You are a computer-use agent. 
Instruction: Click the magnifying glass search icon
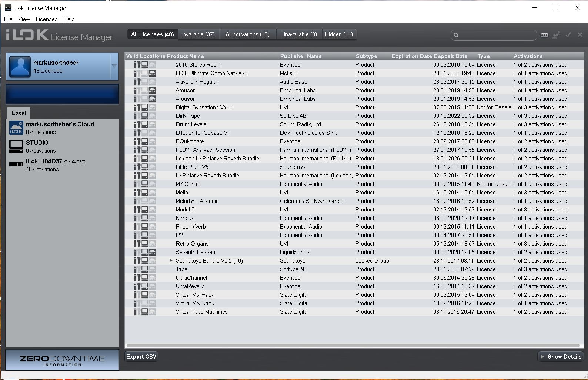click(x=456, y=35)
